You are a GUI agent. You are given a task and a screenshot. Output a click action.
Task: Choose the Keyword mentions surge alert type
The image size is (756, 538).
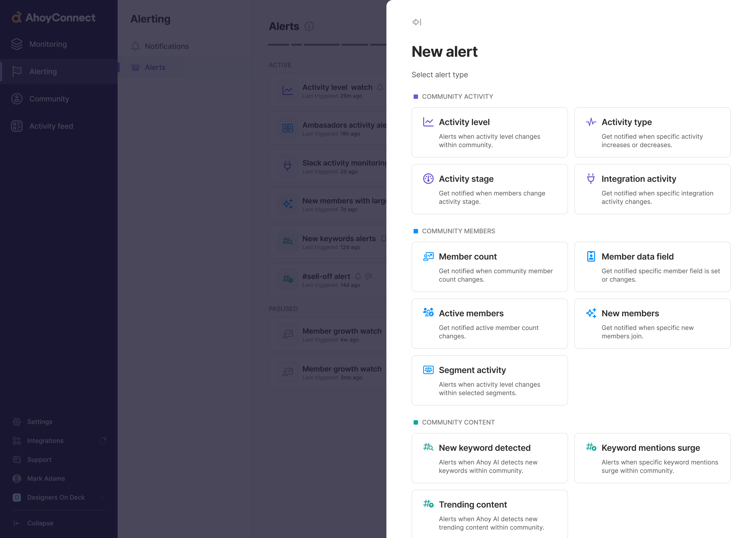click(x=652, y=458)
